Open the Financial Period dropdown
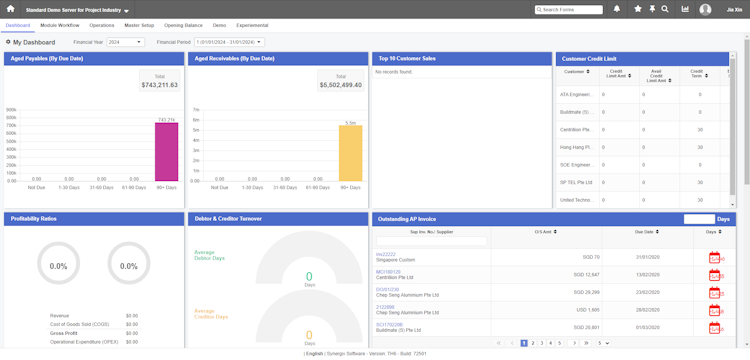The image size is (750, 360). tap(229, 42)
